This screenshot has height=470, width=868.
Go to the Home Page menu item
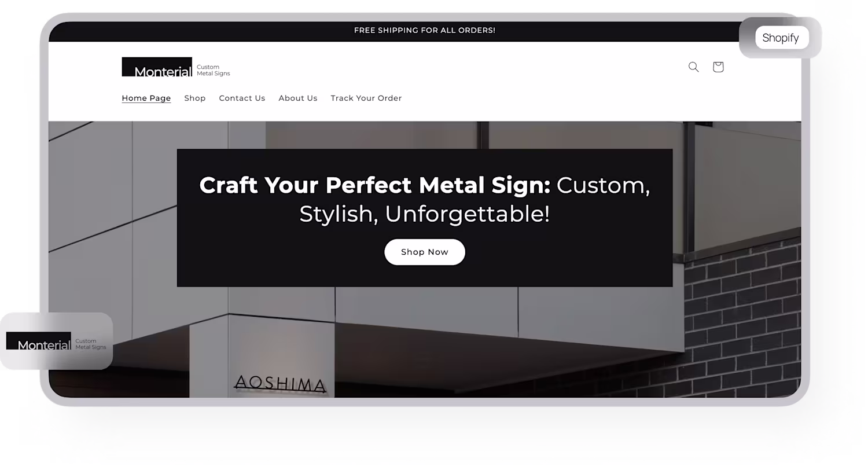tap(146, 98)
